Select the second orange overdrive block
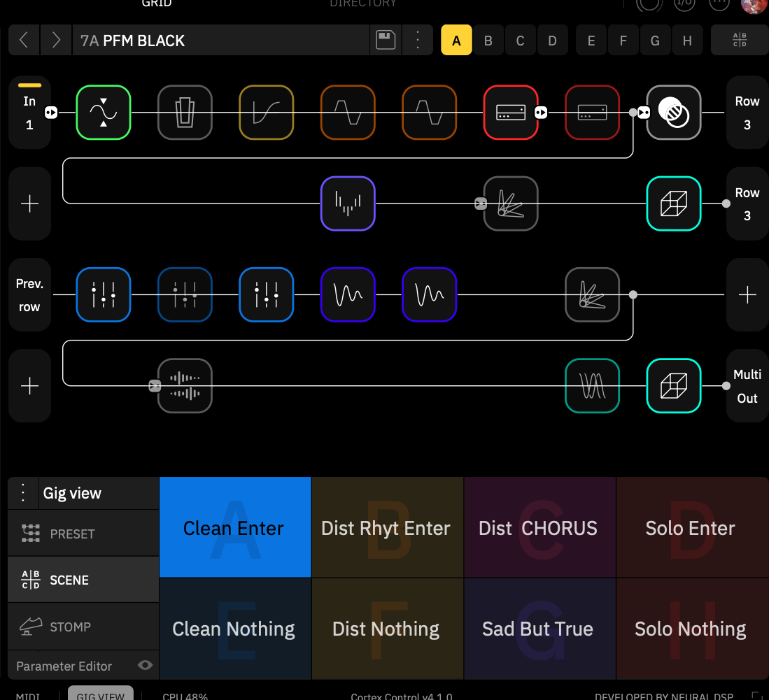This screenshot has width=769, height=700. tap(429, 113)
